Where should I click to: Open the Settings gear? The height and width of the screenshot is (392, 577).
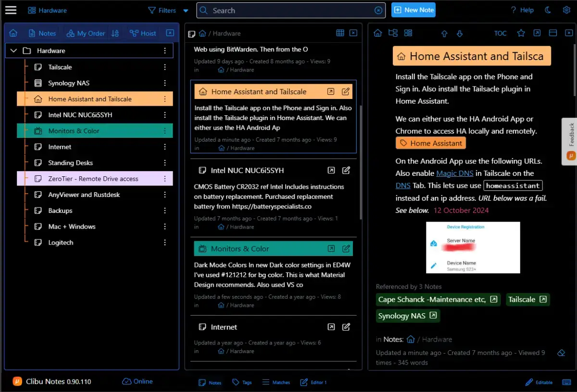[566, 10]
